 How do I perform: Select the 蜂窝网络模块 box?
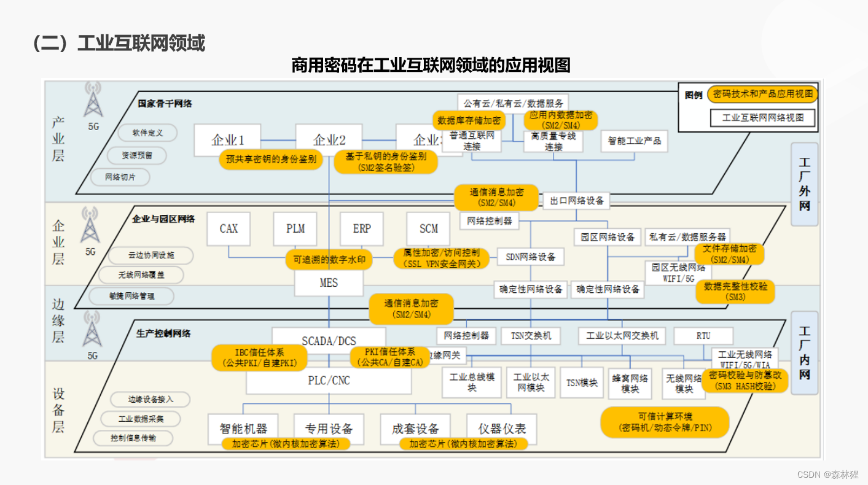click(x=630, y=382)
